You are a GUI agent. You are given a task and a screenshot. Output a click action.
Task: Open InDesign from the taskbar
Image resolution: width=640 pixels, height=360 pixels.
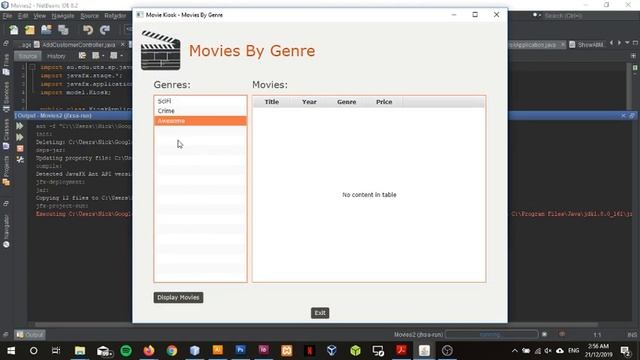(x=264, y=350)
